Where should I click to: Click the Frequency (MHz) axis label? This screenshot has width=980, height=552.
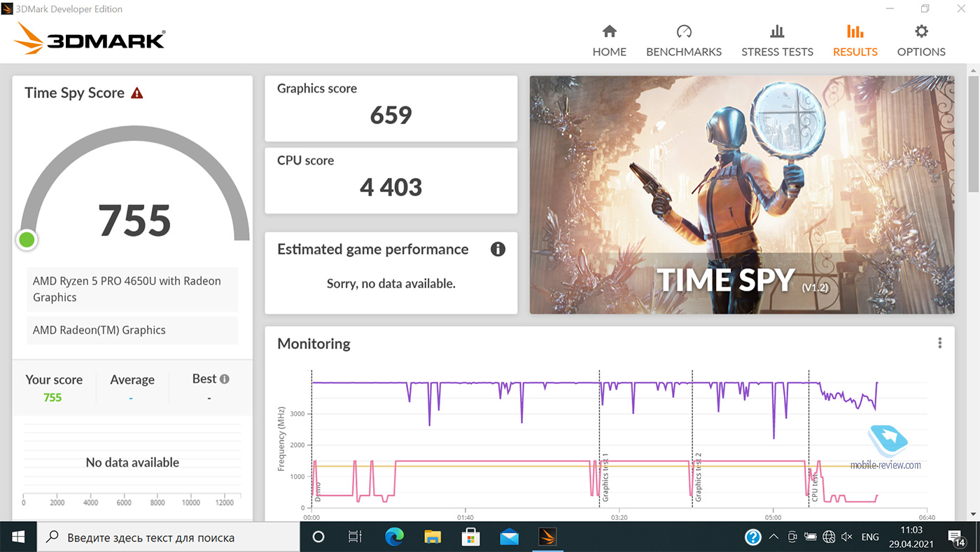[281, 439]
